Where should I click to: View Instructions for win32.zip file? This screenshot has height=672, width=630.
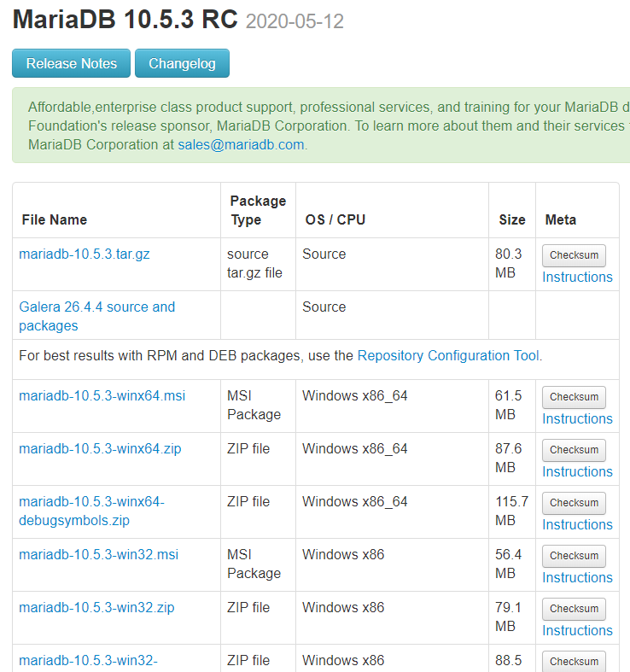tap(577, 630)
